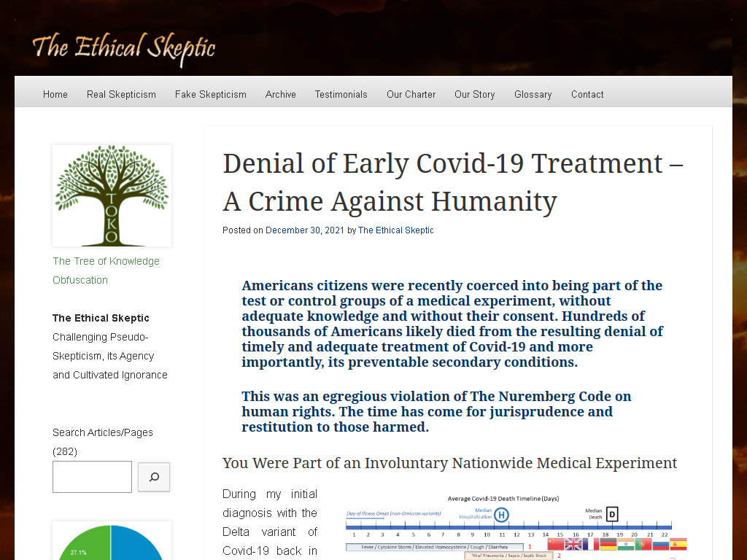Open The Tree of Knowledge Obfuscation link
The width and height of the screenshot is (747, 560).
click(x=107, y=271)
